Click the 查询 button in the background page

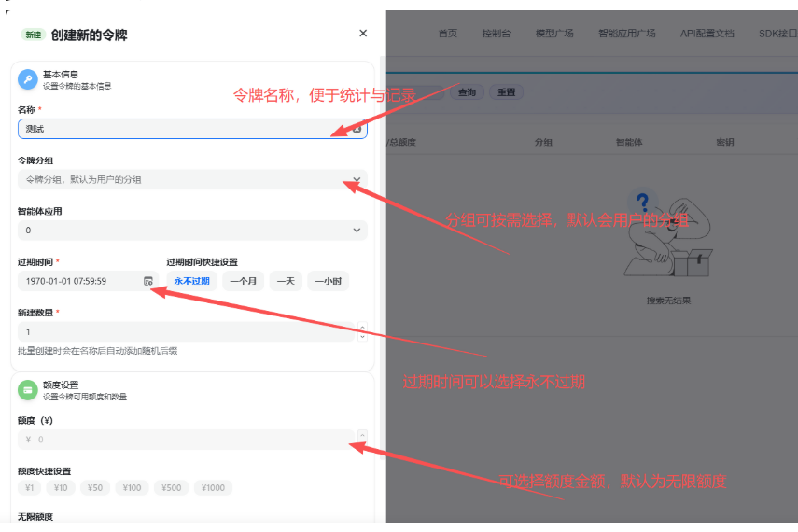[467, 92]
